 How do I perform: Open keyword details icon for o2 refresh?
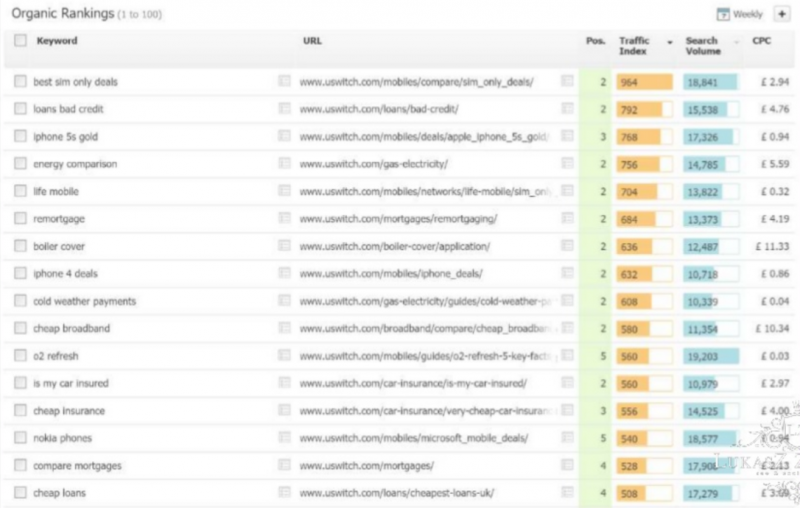pyautogui.click(x=284, y=355)
